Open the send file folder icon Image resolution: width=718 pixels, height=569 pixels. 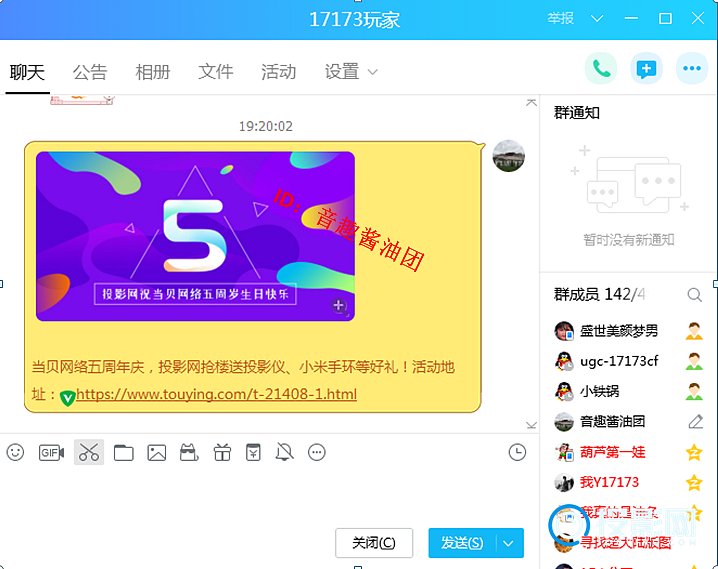123,453
